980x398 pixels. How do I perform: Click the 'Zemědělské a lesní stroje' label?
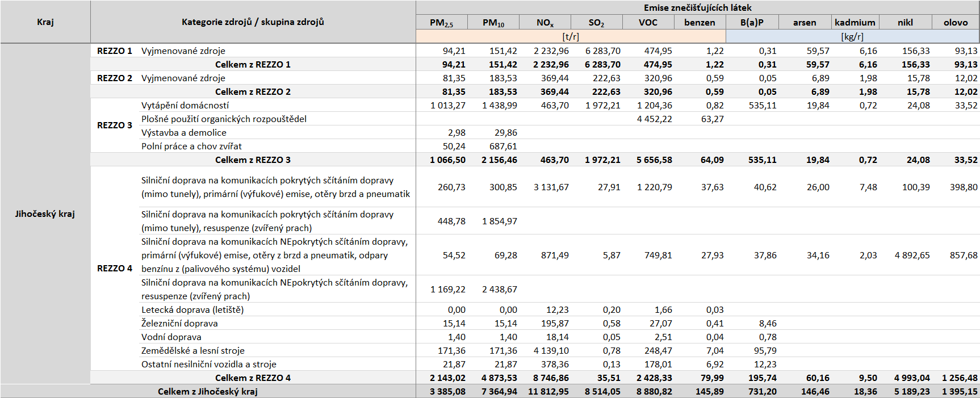pos(193,351)
